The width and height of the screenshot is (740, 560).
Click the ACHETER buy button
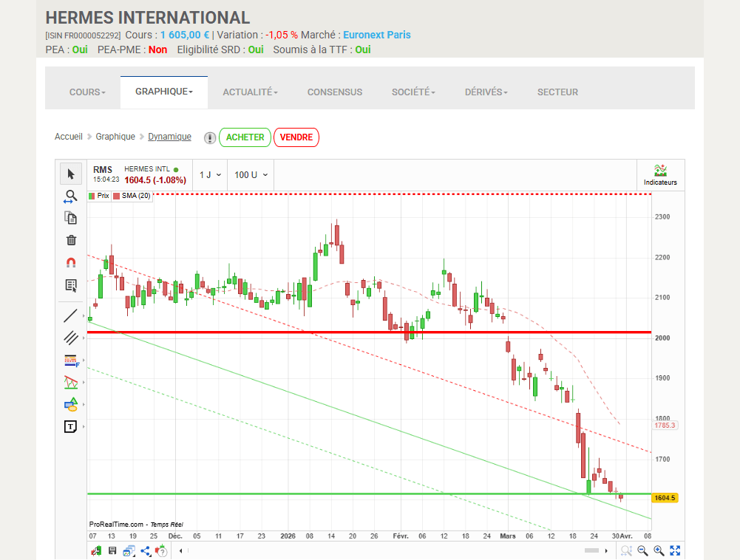[x=245, y=137]
